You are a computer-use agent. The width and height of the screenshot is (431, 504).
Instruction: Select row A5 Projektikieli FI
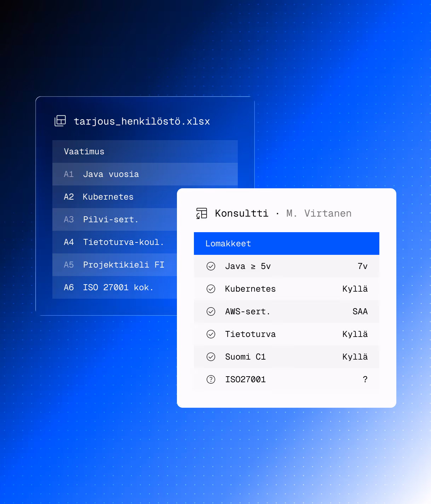pos(115,265)
